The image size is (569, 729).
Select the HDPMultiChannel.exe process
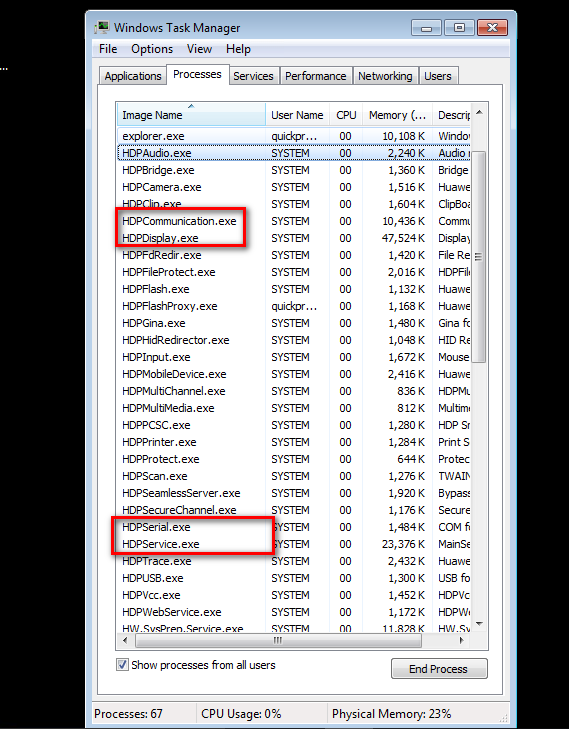click(294, 391)
